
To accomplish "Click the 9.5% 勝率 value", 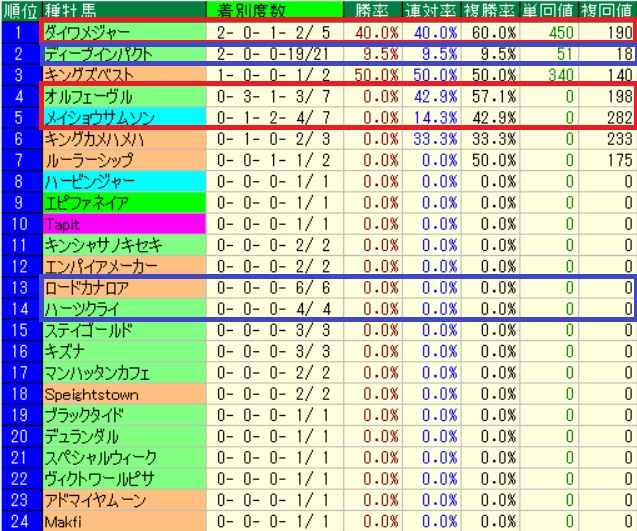I will [x=381, y=54].
